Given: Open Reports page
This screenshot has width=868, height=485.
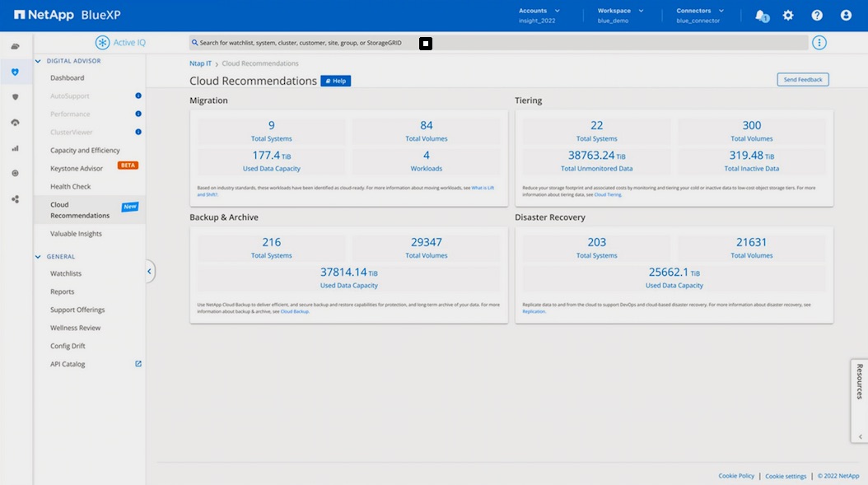Looking at the screenshot, I should pyautogui.click(x=63, y=291).
